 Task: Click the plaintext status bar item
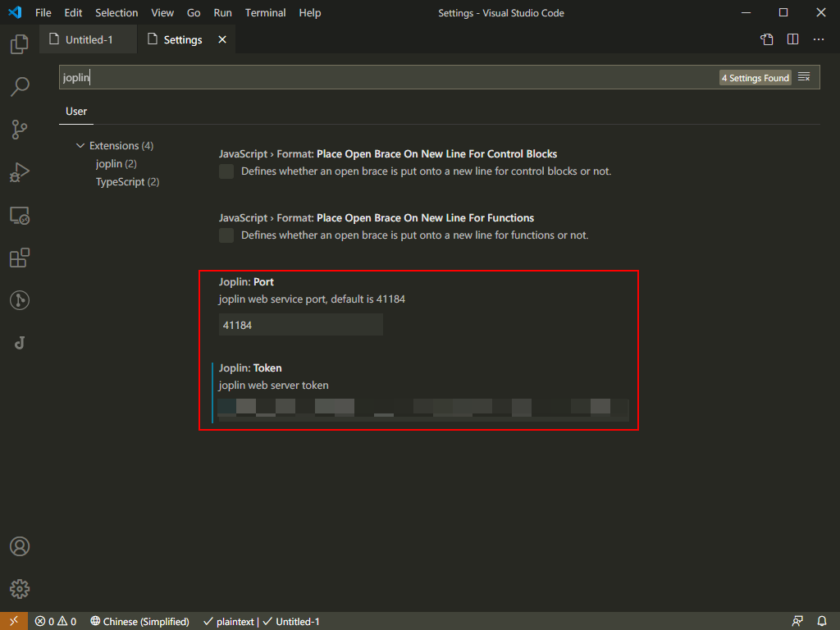(x=230, y=622)
